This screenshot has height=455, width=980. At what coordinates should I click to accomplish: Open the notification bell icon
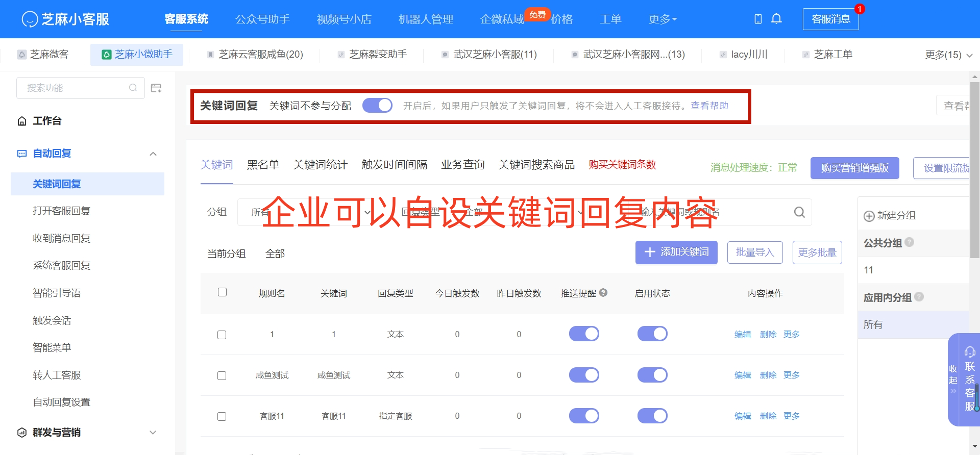pos(776,19)
